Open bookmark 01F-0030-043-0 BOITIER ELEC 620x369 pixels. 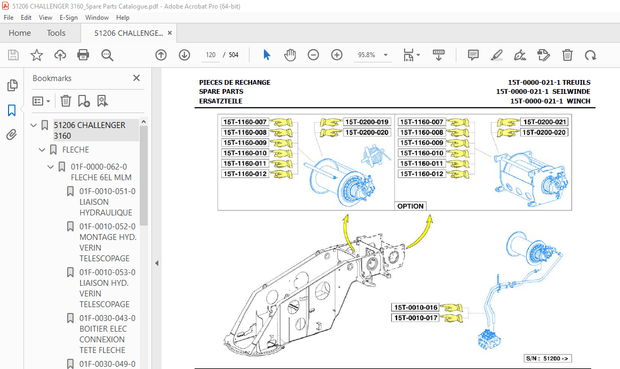click(x=108, y=334)
